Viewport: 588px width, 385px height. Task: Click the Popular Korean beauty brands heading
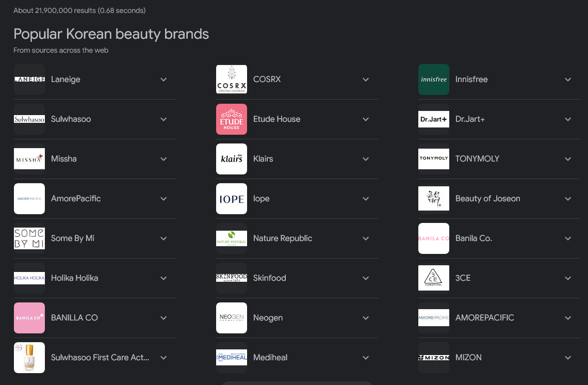click(111, 34)
